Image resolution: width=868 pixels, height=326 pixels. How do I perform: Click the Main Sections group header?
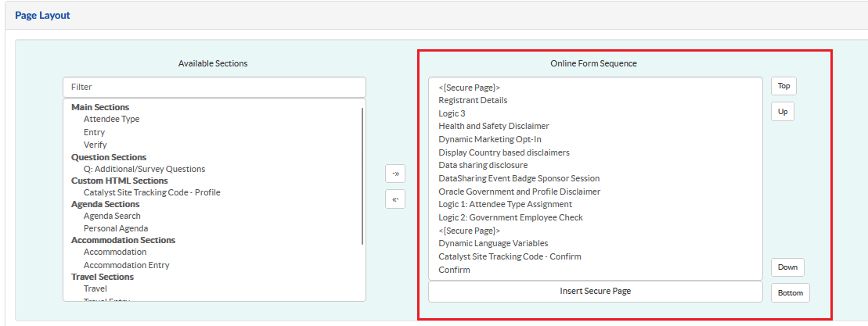[x=100, y=107]
